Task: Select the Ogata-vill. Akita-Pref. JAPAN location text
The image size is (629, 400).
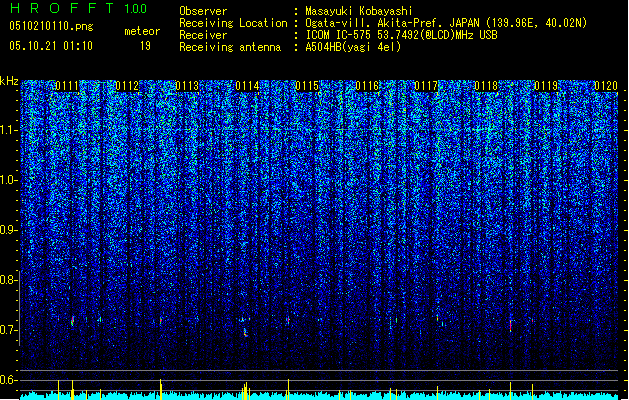Action: 446,23
